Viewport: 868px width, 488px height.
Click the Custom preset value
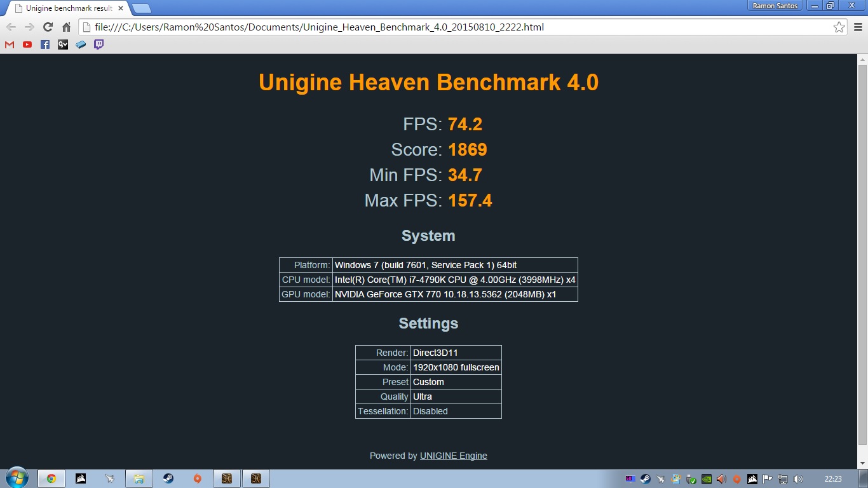[456, 382]
